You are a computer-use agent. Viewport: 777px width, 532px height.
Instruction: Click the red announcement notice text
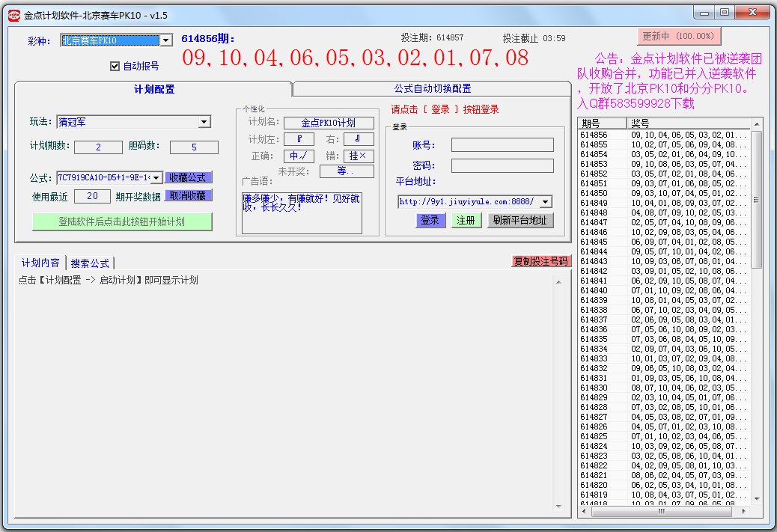point(669,82)
